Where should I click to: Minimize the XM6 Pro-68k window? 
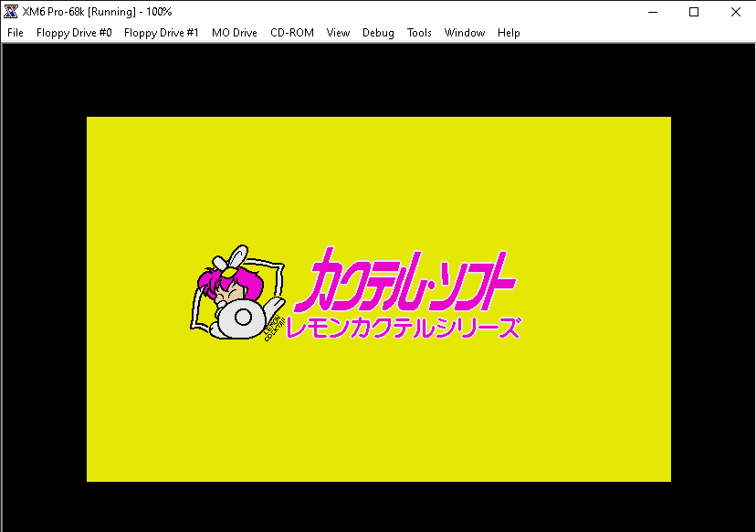click(653, 12)
